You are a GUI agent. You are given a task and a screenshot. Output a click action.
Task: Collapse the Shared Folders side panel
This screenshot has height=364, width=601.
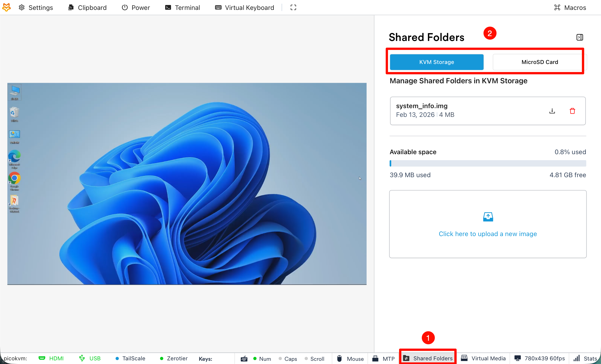tap(580, 37)
